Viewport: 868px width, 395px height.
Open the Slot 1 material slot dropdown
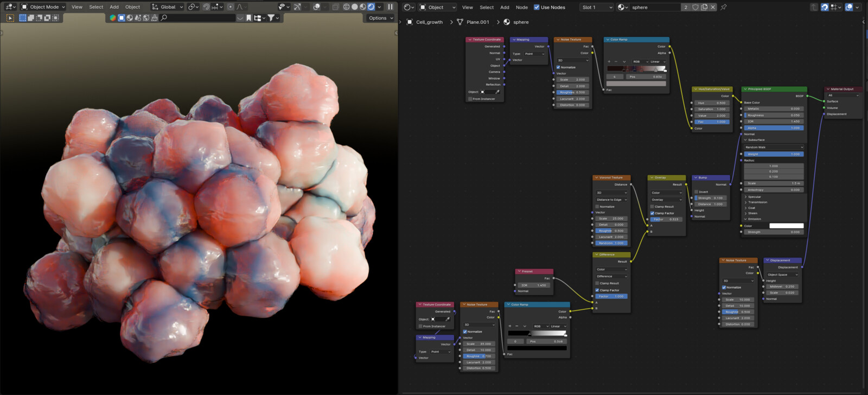pyautogui.click(x=597, y=7)
